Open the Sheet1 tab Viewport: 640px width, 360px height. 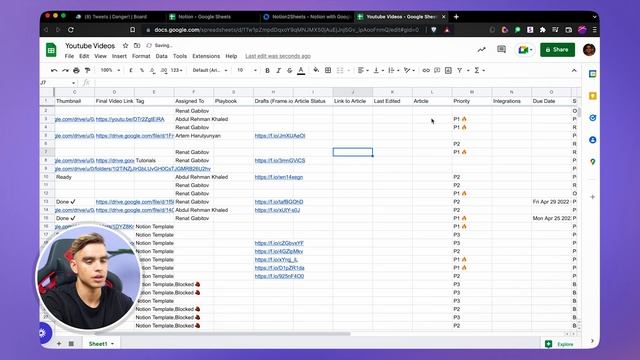(x=101, y=344)
